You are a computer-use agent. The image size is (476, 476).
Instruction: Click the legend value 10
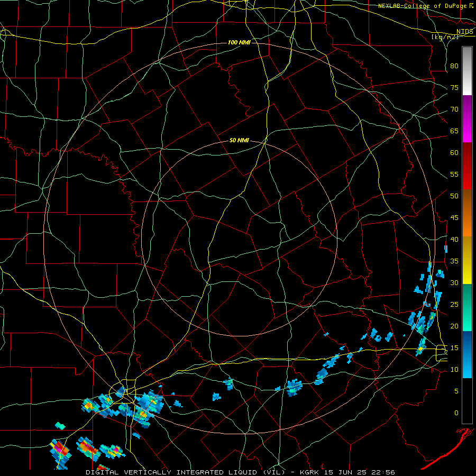click(454, 370)
